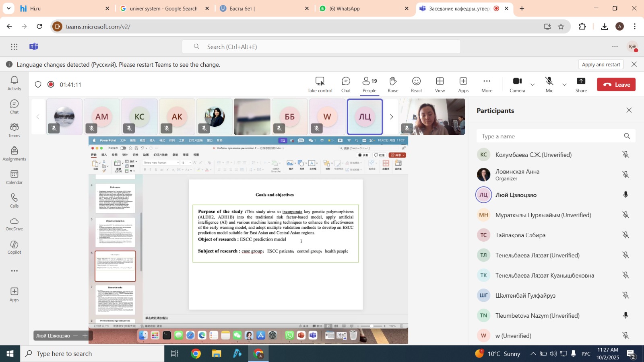Image resolution: width=644 pixels, height=362 pixels.
Task: Turn on the Camera
Action: point(517,84)
